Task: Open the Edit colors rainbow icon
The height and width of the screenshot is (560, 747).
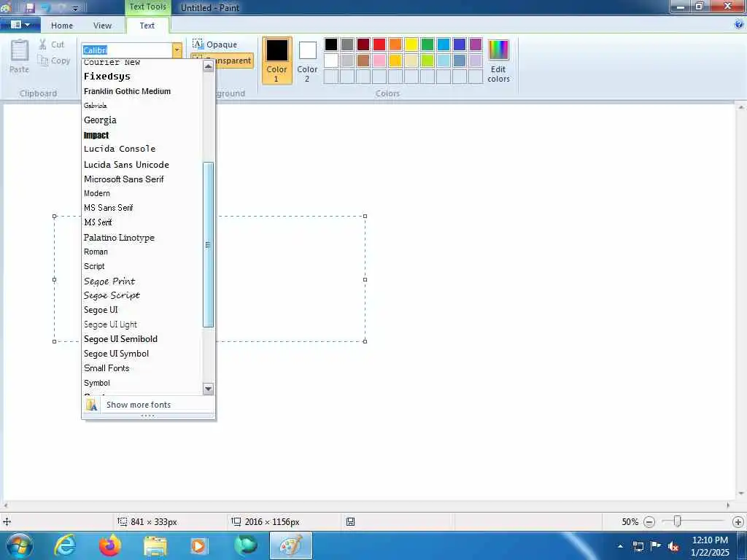Action: click(498, 50)
